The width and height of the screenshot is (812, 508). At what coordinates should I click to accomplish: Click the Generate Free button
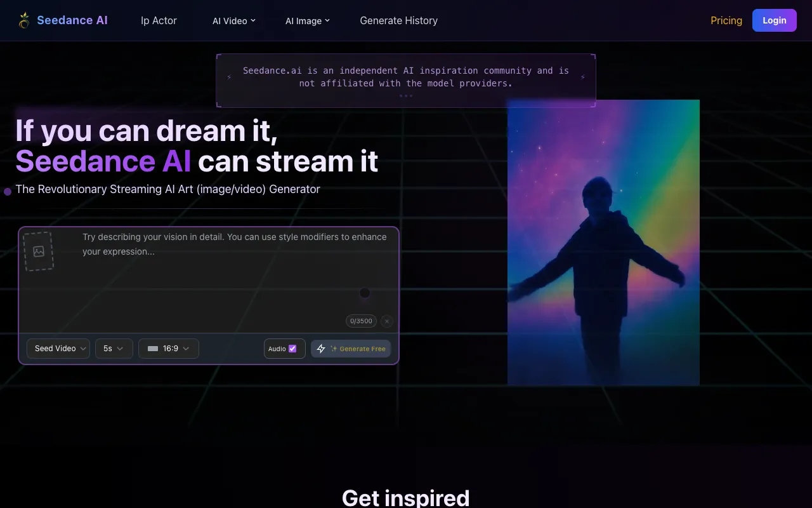(350, 348)
